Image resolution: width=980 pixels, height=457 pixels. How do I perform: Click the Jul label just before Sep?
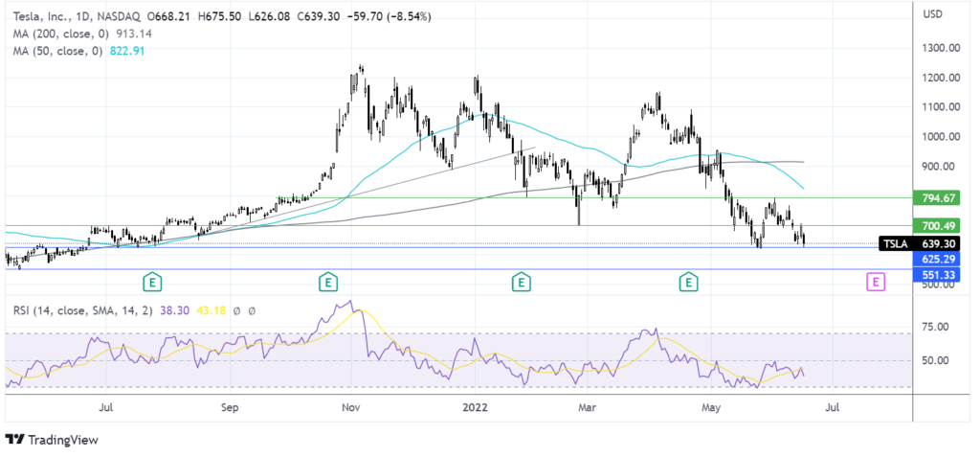105,409
